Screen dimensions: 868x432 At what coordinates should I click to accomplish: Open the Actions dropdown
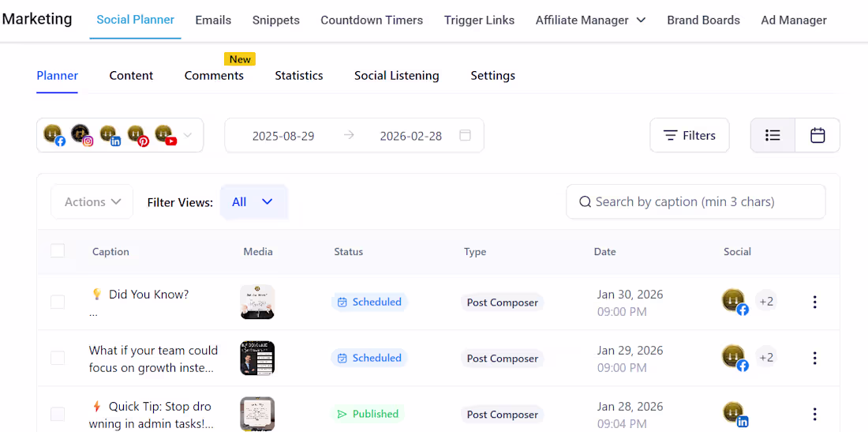point(92,201)
